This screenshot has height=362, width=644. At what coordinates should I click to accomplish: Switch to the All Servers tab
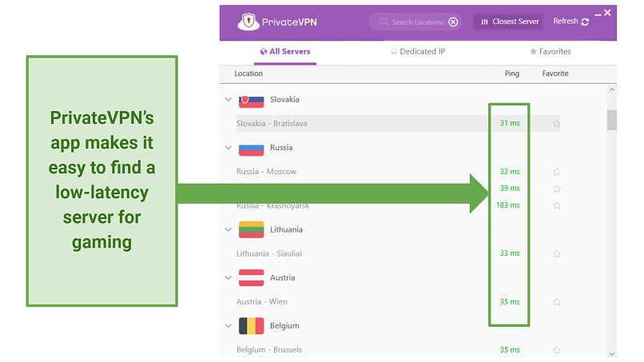click(x=285, y=52)
